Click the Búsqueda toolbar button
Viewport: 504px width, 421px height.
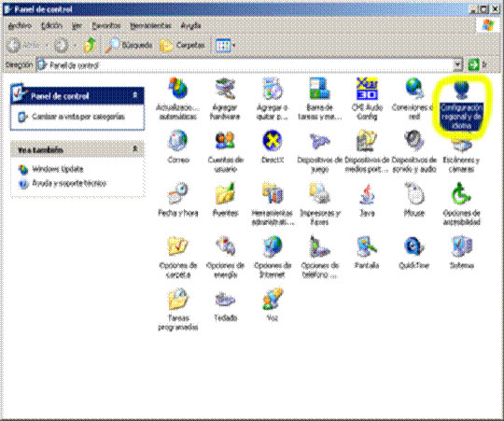pos(129,46)
